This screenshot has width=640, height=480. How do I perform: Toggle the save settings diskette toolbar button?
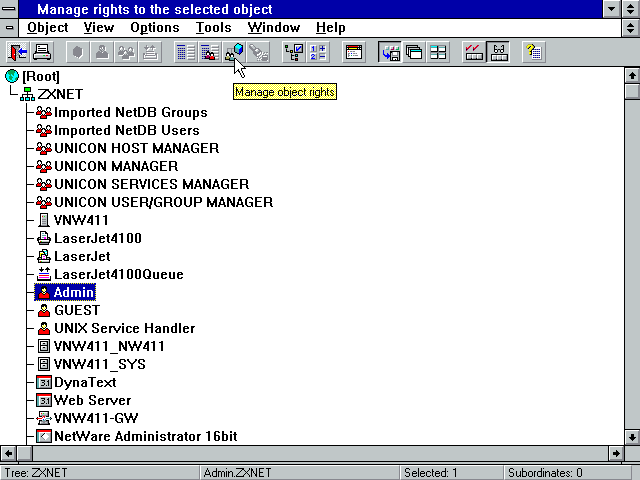pyautogui.click(x=390, y=52)
